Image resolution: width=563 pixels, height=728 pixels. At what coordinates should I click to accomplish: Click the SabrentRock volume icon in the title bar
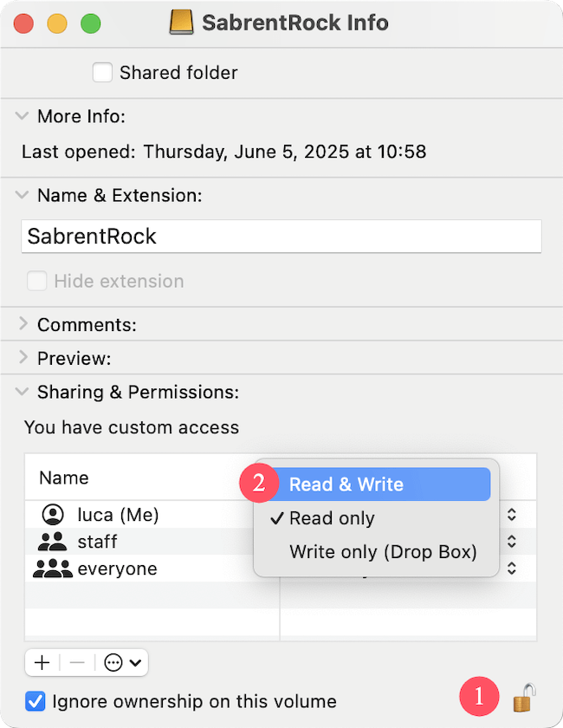point(182,23)
